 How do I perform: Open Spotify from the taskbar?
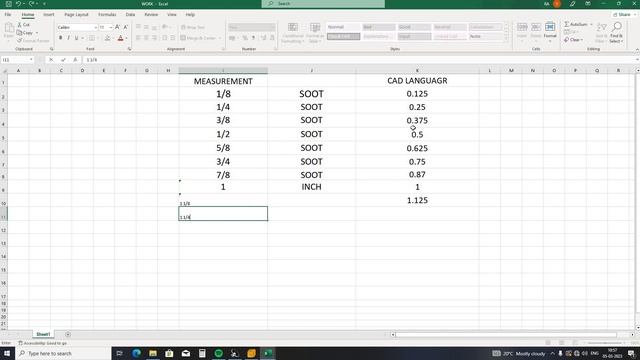coord(218,353)
